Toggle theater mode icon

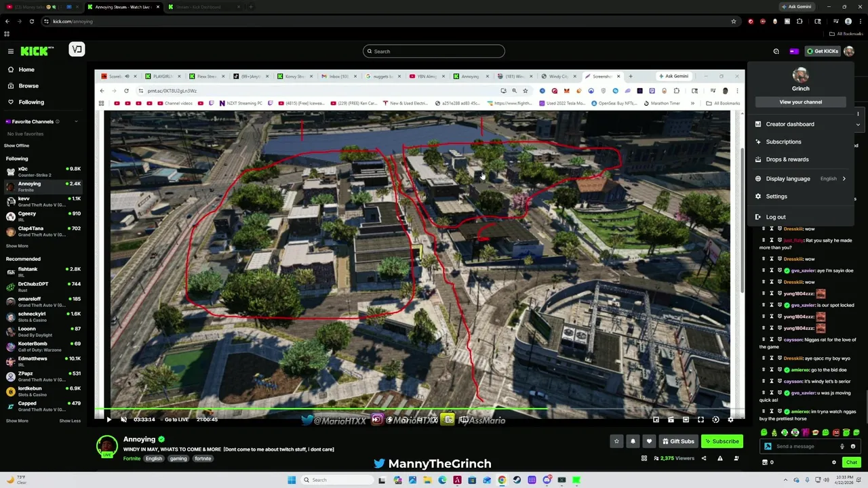coord(686,420)
